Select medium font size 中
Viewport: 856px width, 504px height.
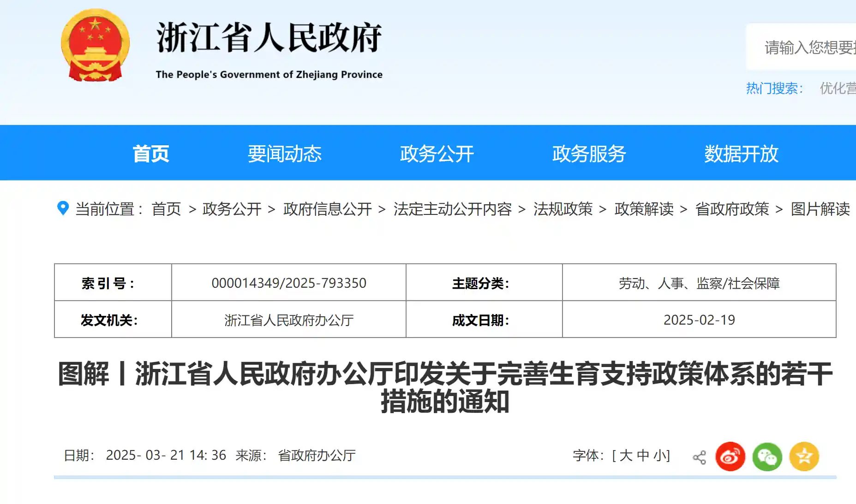(x=642, y=455)
